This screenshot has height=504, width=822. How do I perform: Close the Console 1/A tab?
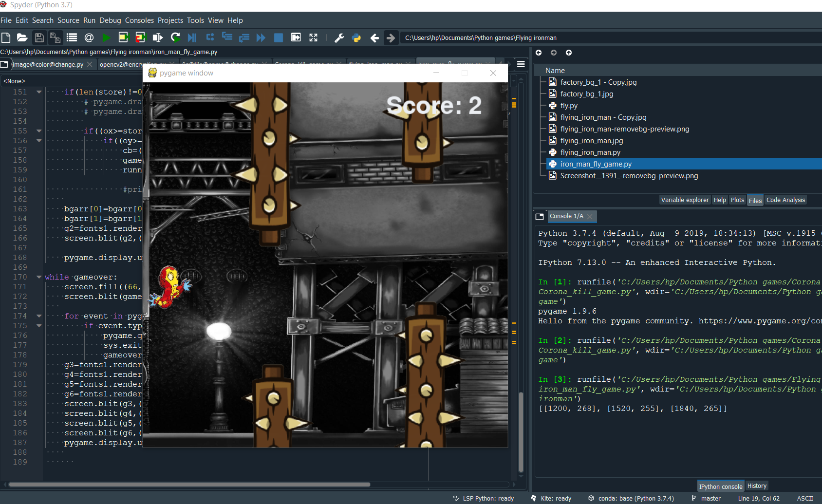tap(590, 217)
